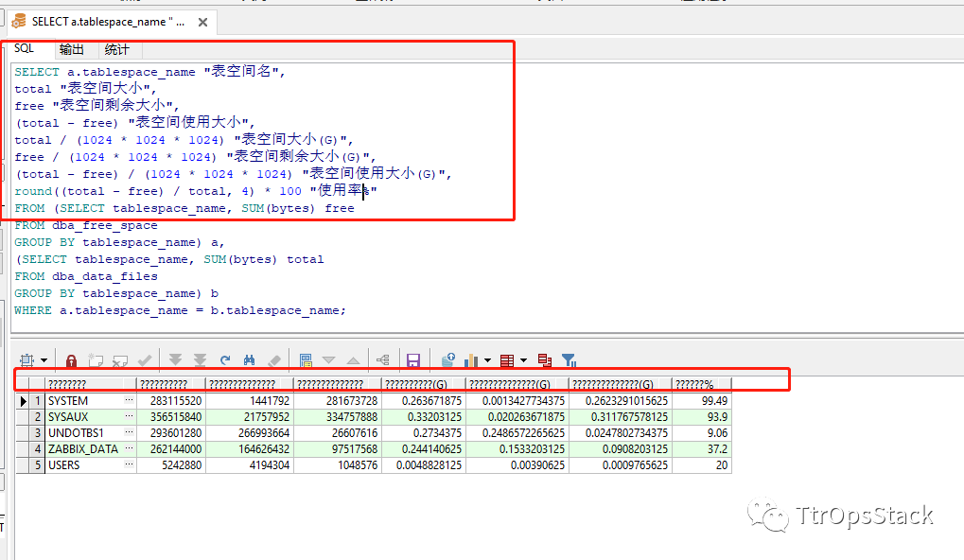Select row number 5 in the grid

[38, 465]
